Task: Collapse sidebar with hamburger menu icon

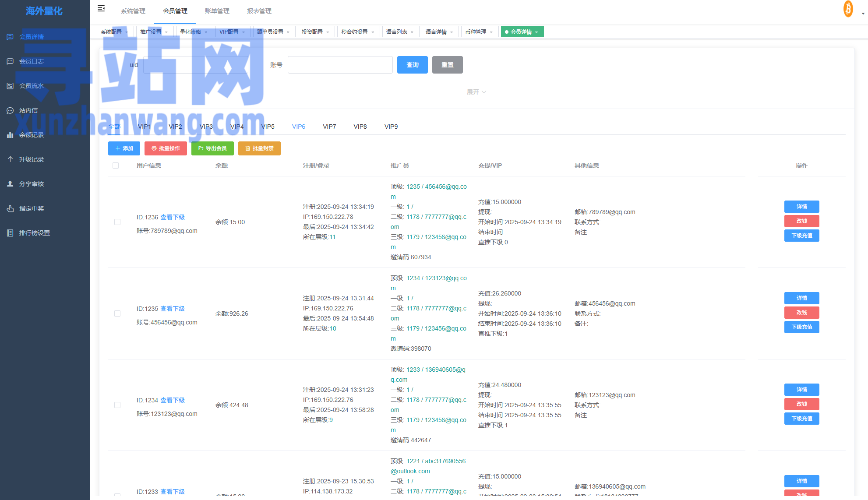Action: 101,8
